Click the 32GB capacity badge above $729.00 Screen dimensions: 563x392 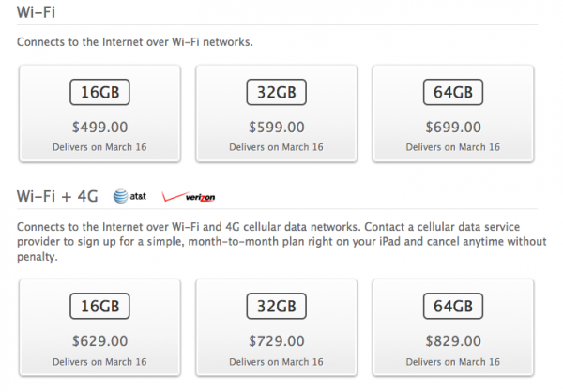click(275, 305)
